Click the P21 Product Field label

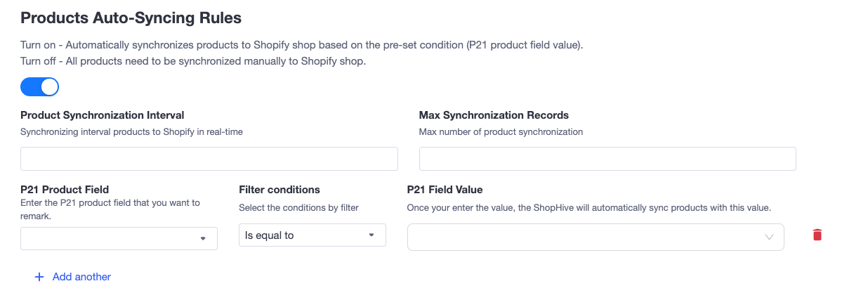[x=65, y=190]
